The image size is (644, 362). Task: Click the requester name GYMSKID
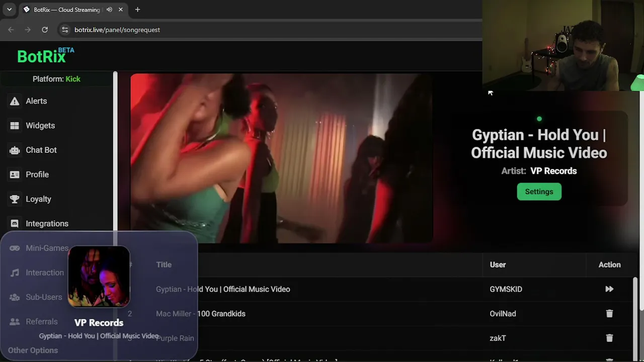coord(506,289)
